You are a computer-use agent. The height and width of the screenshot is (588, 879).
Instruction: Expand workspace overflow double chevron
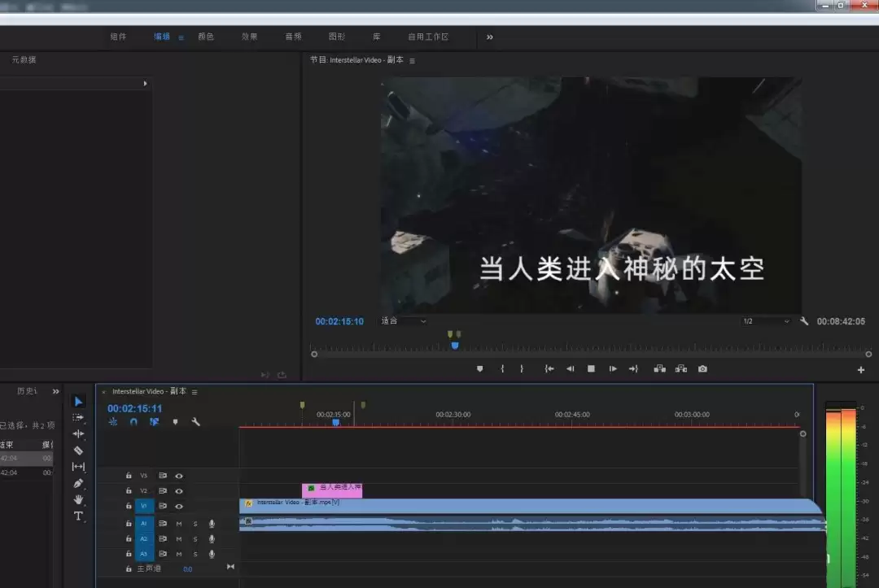(489, 37)
